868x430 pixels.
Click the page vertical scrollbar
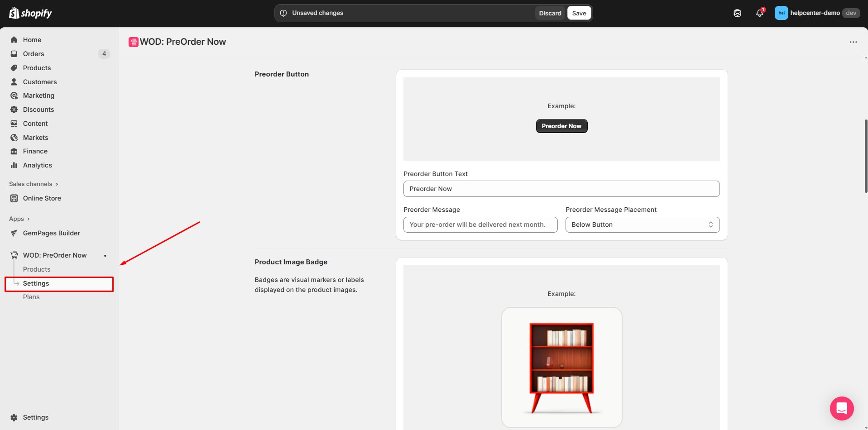coord(866,156)
